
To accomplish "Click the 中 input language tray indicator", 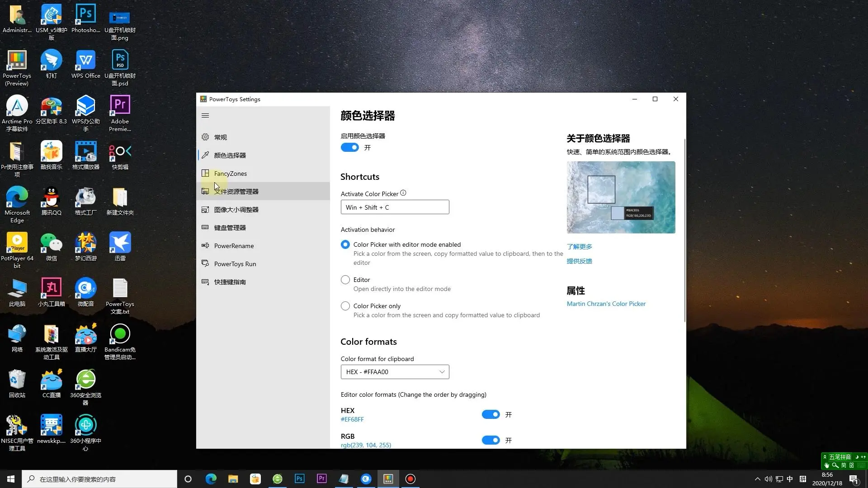I will click(790, 479).
